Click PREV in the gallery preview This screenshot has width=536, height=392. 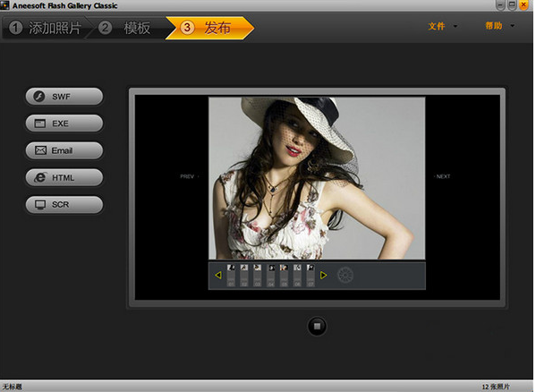click(x=187, y=176)
